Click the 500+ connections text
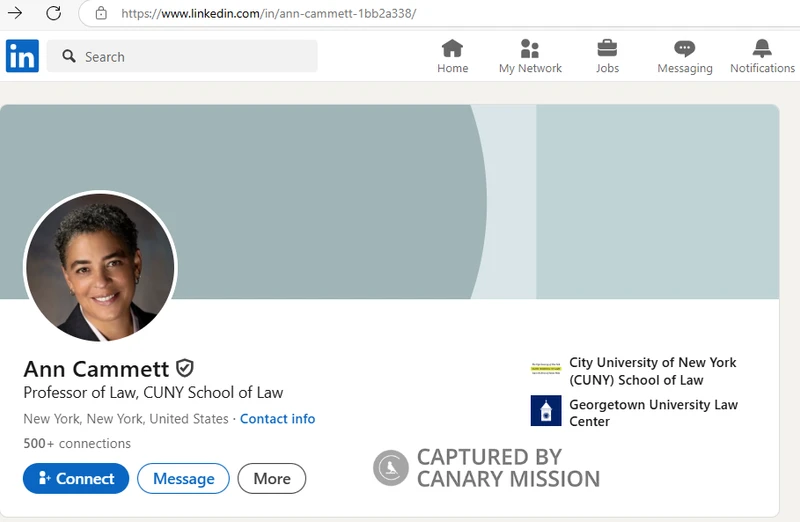This screenshot has width=800, height=522. tap(77, 443)
